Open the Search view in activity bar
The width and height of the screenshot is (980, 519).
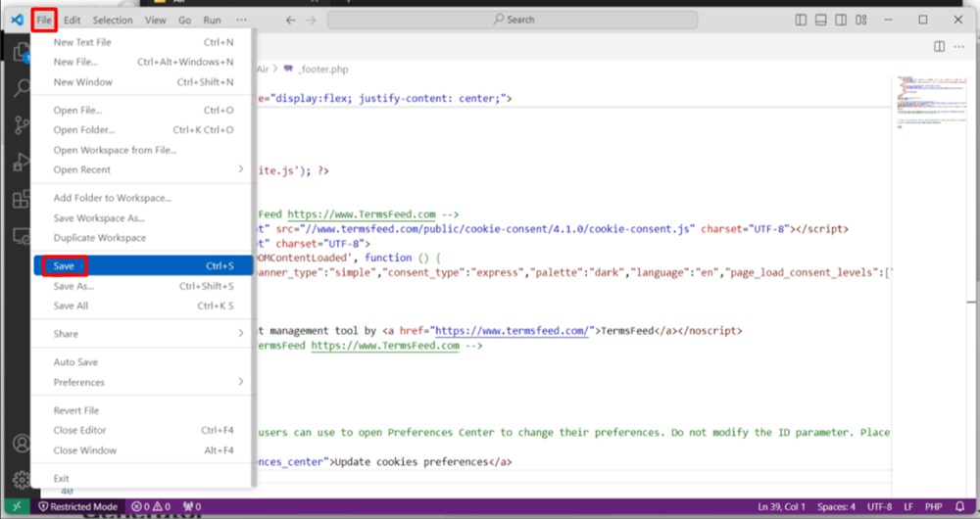[x=22, y=88]
